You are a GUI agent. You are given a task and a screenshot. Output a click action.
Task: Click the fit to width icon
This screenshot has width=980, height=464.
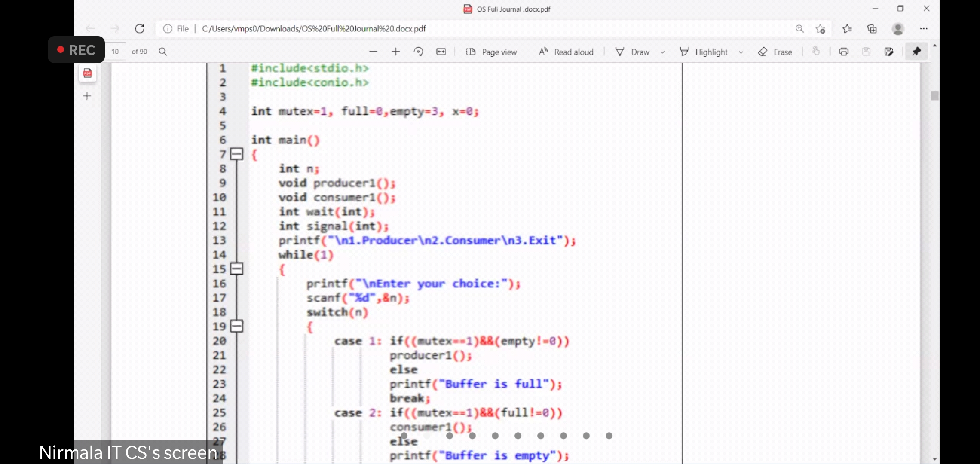coord(441,52)
